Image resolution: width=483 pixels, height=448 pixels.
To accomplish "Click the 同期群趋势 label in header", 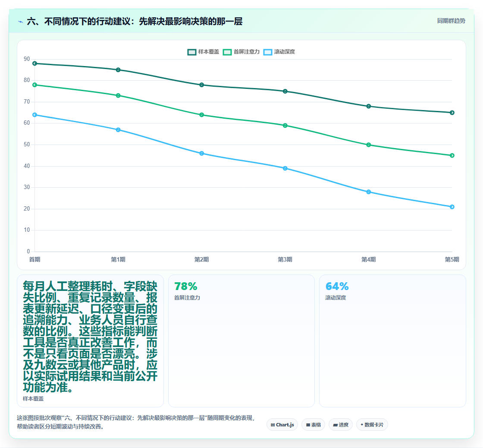I will (451, 21).
